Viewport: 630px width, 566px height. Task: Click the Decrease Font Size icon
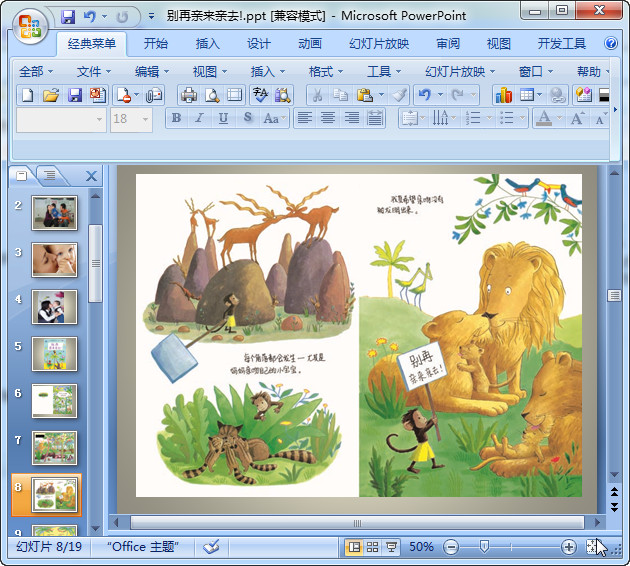click(600, 119)
